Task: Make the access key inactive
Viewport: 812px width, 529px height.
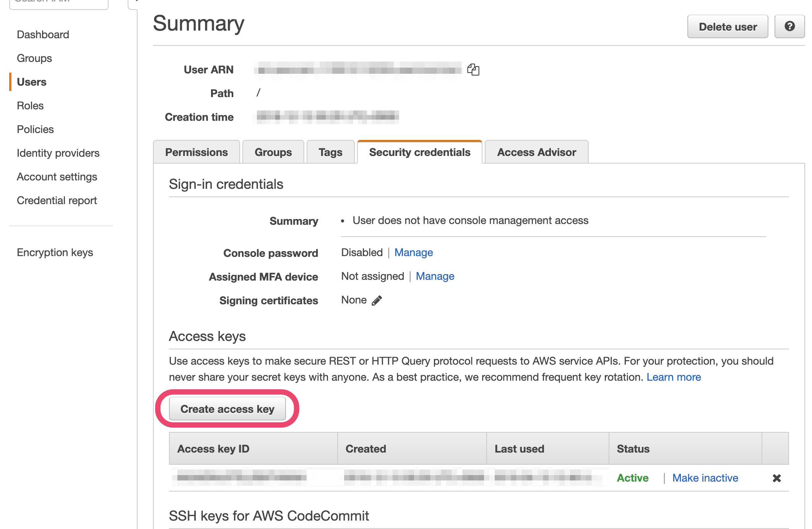Action: (705, 478)
